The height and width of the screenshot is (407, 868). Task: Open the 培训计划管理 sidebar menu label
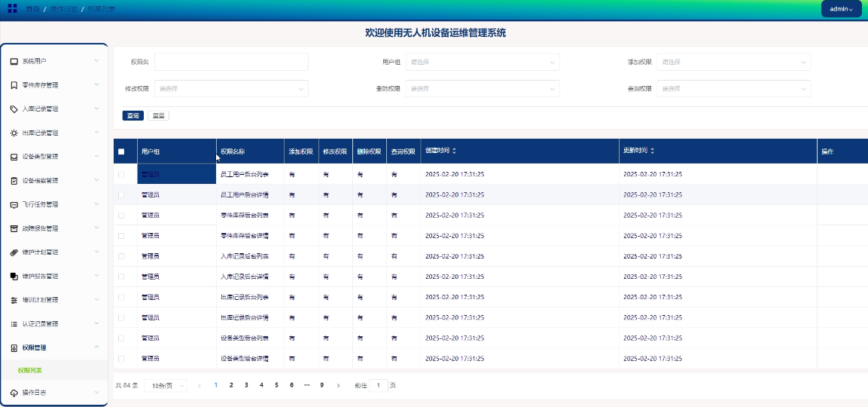[x=40, y=300]
